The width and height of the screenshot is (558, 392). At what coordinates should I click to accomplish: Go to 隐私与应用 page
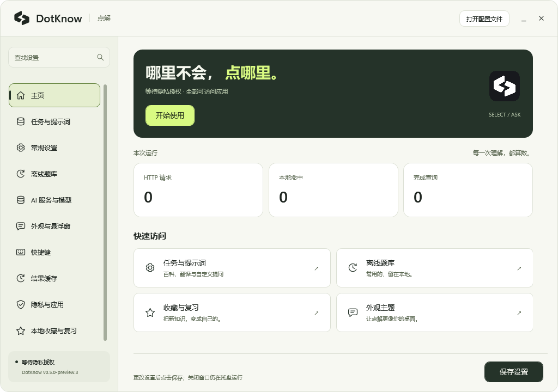click(54, 304)
